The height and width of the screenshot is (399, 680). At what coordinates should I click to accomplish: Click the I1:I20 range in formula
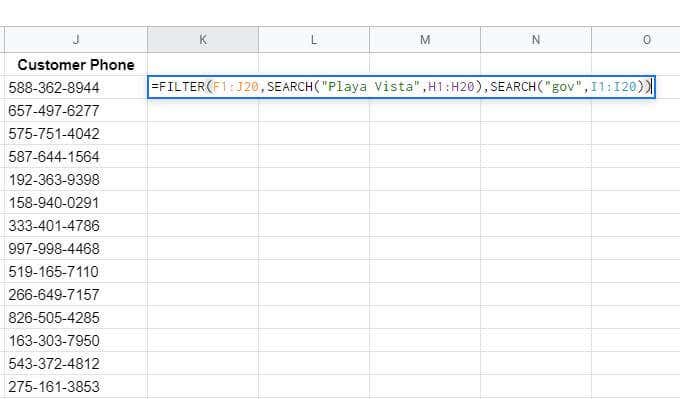614,87
